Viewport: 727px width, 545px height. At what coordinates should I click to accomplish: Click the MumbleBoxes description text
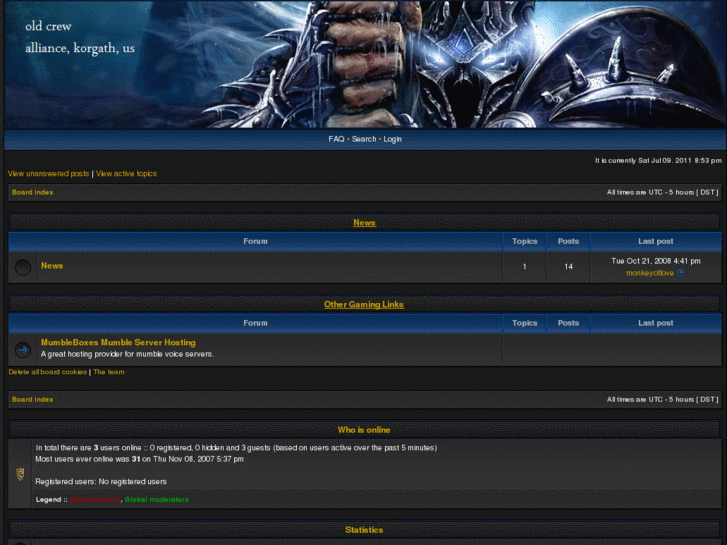(128, 354)
